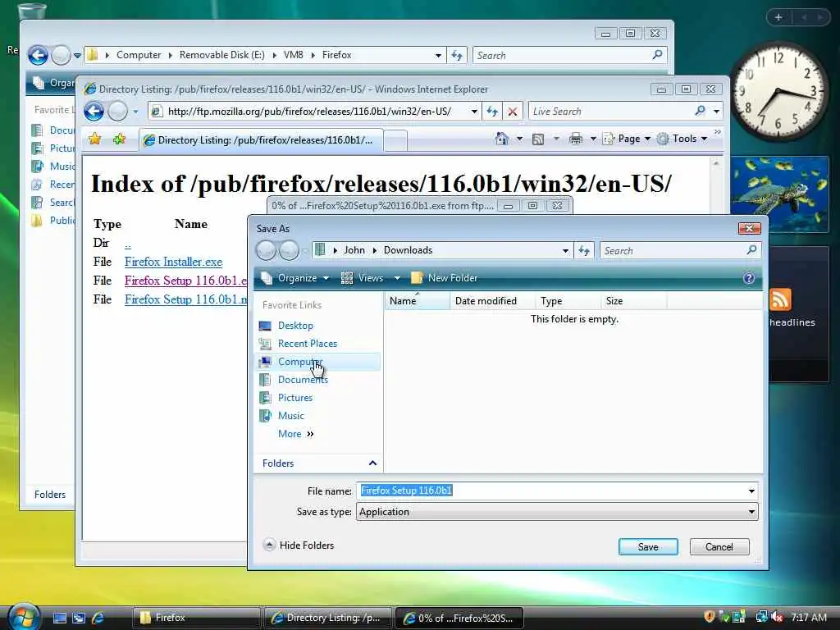Click the search magnifier in Save As dialog
The width and height of the screenshot is (840, 630).
(751, 250)
